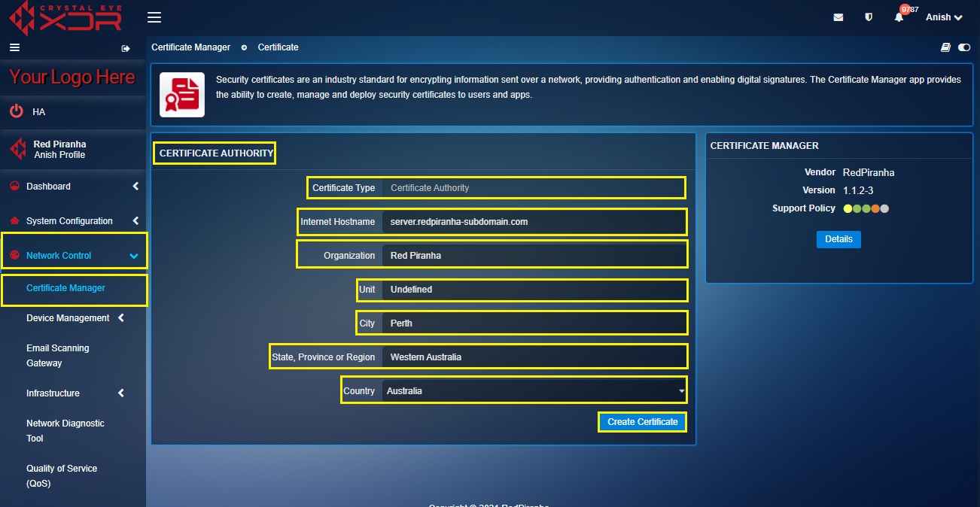The image size is (980, 507).
Task: Click the Dashboard menu label
Action: pos(48,187)
